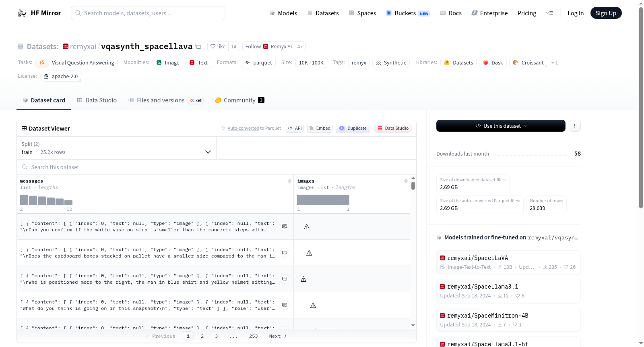Like the dataset with the heart button

218,46
